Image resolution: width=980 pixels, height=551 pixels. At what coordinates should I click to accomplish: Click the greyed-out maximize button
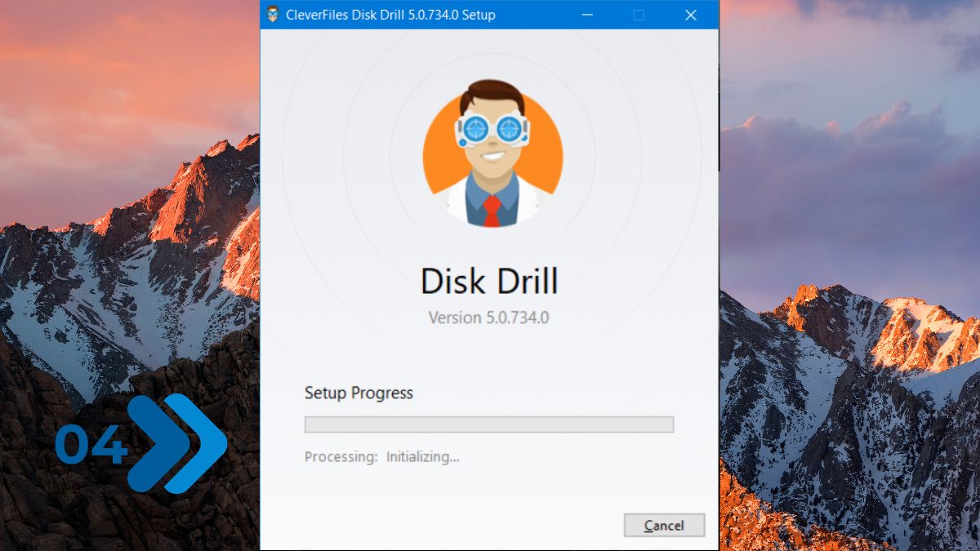click(x=639, y=15)
